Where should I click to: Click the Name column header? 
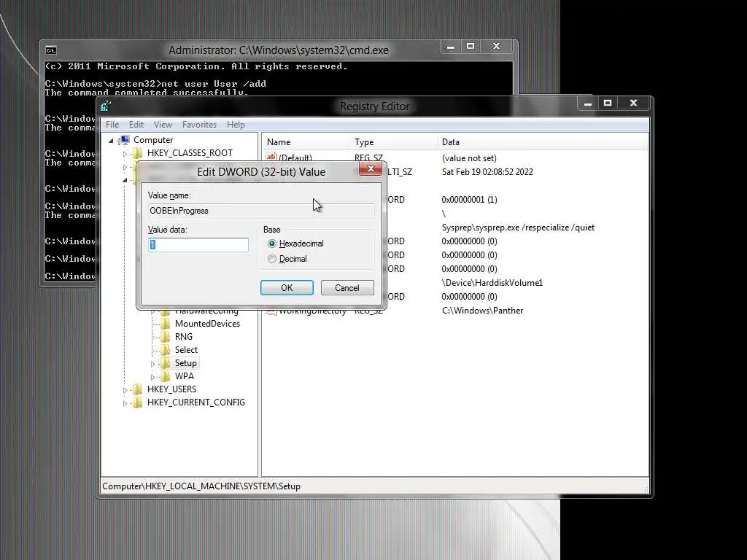(x=306, y=142)
